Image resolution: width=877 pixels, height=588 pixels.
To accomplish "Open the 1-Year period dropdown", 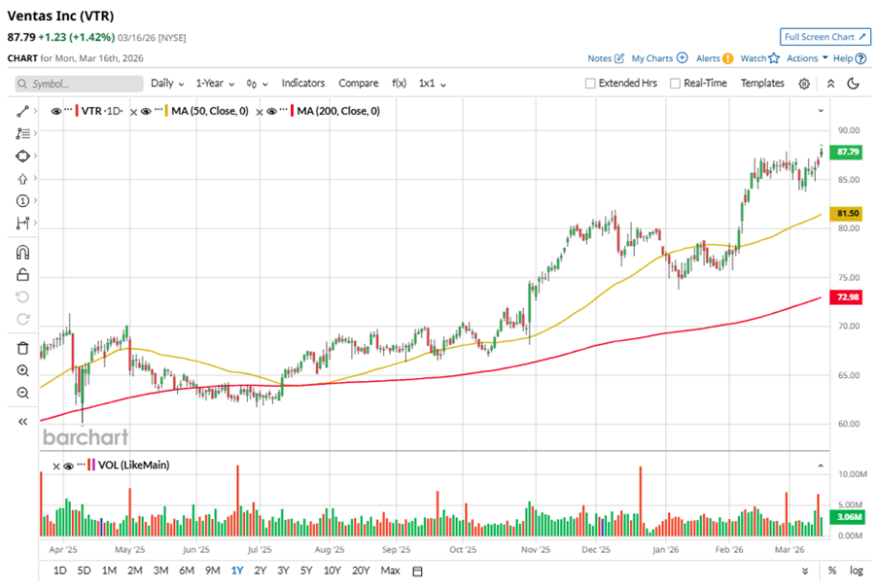I will pos(215,84).
